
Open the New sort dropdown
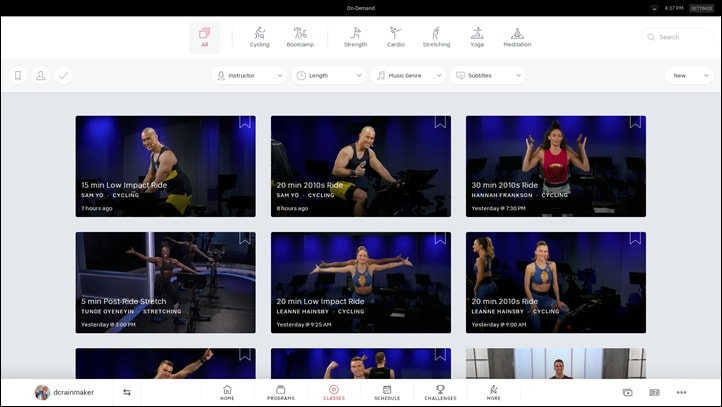(x=689, y=76)
